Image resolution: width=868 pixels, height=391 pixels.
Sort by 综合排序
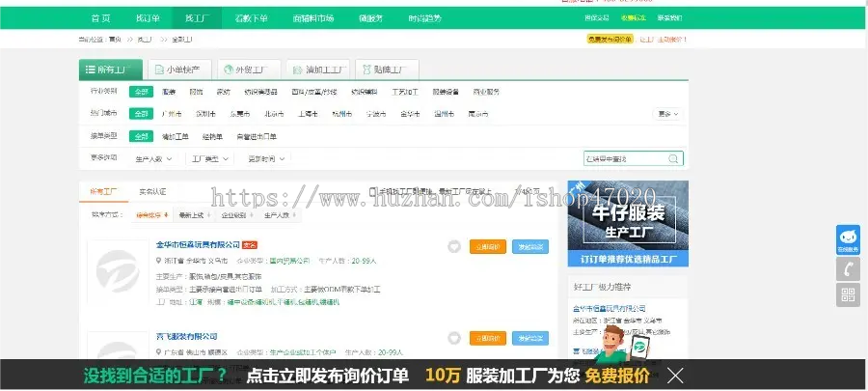pyautogui.click(x=151, y=215)
